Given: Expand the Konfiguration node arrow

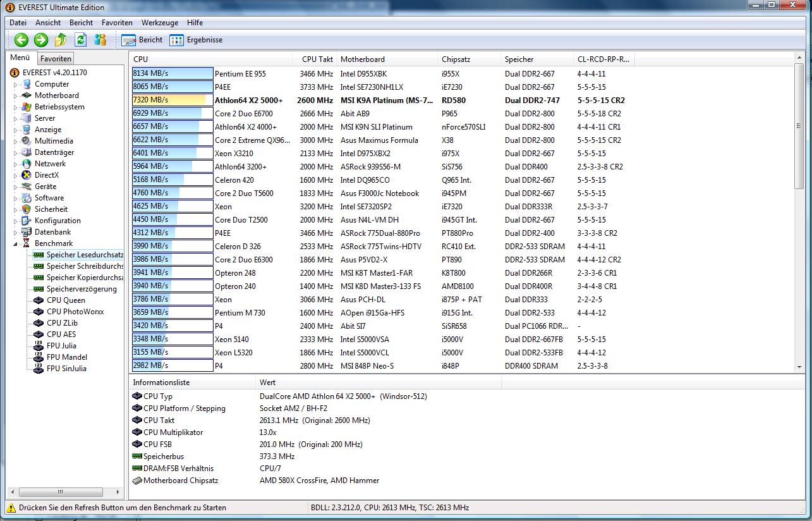Looking at the screenshot, I should click(x=16, y=221).
